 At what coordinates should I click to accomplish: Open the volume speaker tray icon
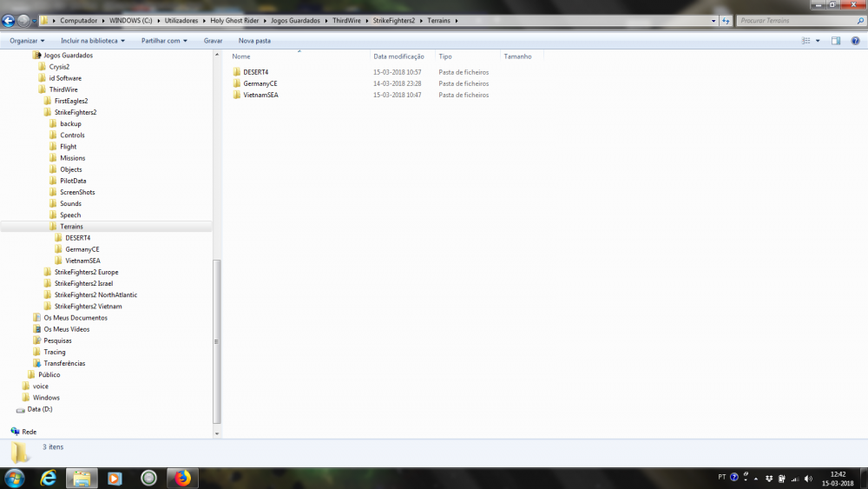pos(808,479)
